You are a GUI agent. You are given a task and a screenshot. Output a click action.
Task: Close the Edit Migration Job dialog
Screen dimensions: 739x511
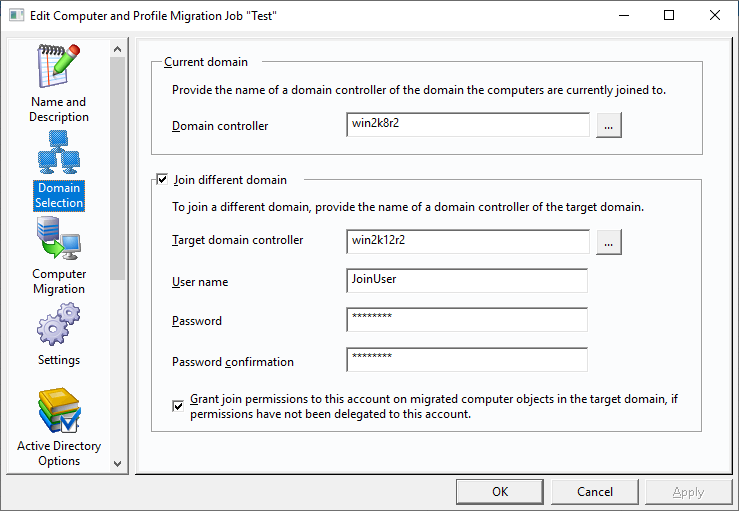[x=714, y=15]
